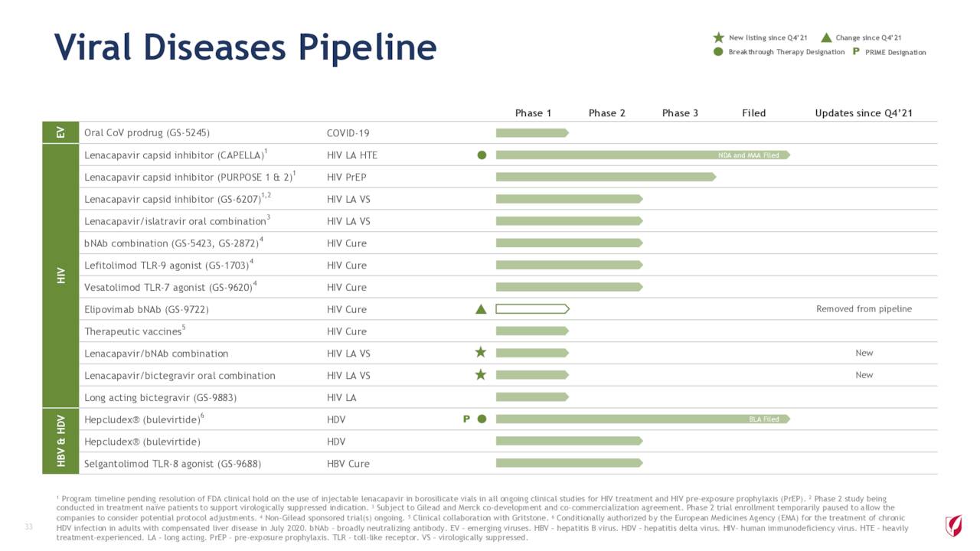Click the EV category label
The image size is (980, 551).
point(60,132)
